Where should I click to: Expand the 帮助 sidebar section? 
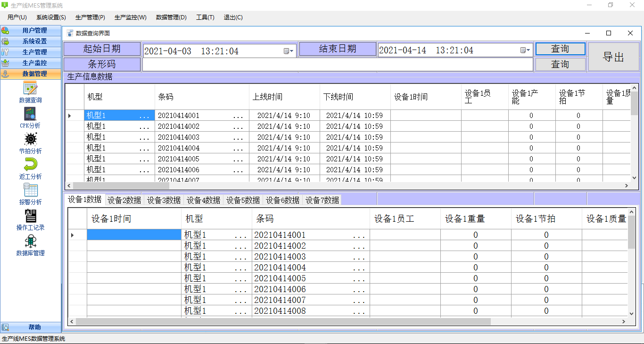point(31,327)
